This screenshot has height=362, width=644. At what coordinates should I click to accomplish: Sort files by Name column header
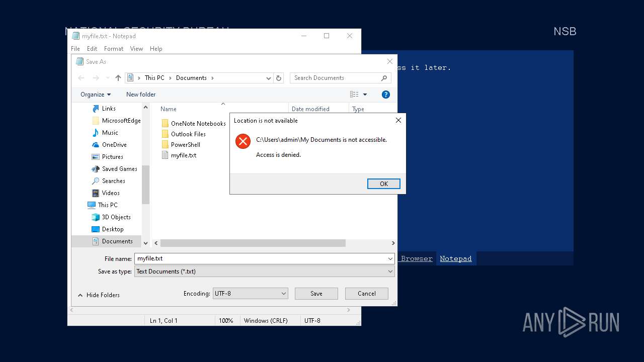click(169, 109)
